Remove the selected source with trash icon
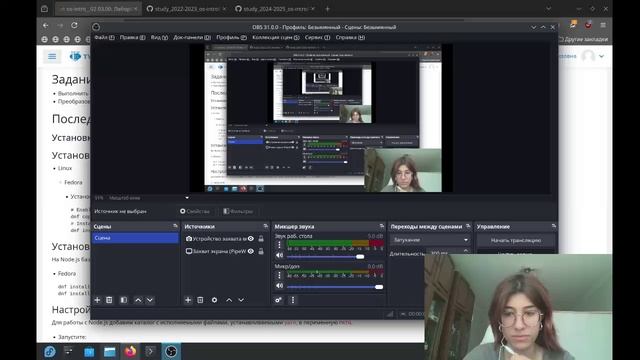This screenshot has width=640, height=360. (x=200, y=300)
